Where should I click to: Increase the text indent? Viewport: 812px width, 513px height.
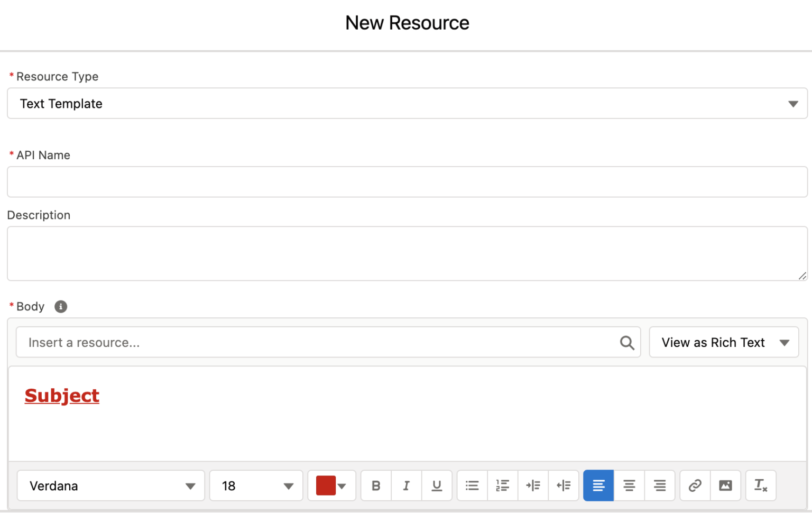coord(533,485)
